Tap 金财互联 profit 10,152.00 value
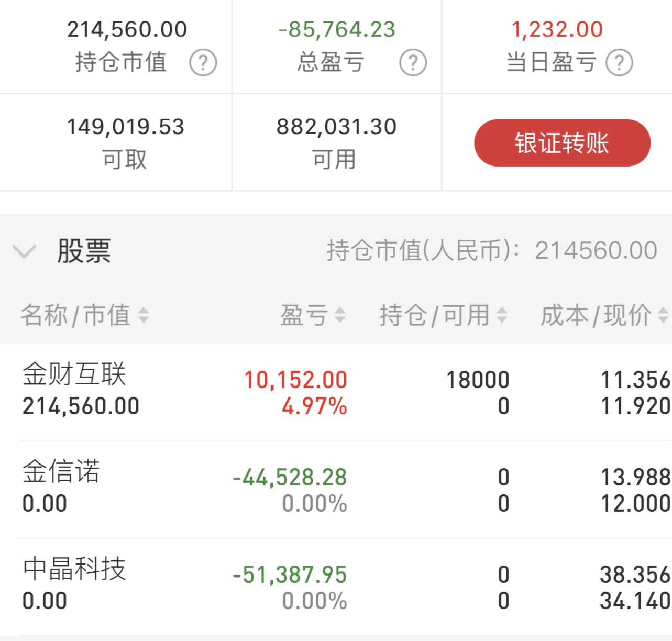Screen dimensions: 672x641 tap(295, 380)
